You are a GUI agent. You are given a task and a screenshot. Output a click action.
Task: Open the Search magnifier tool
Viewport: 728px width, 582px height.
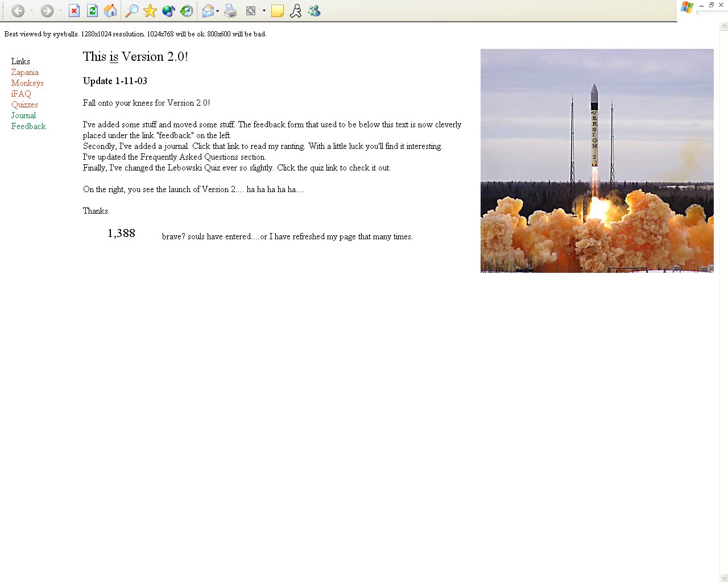pyautogui.click(x=131, y=11)
